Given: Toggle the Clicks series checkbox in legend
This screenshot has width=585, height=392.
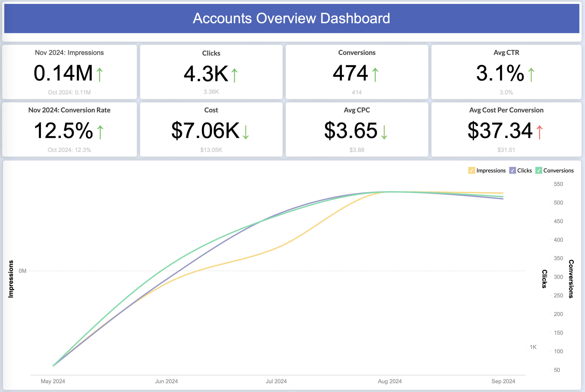Looking at the screenshot, I should [x=512, y=171].
